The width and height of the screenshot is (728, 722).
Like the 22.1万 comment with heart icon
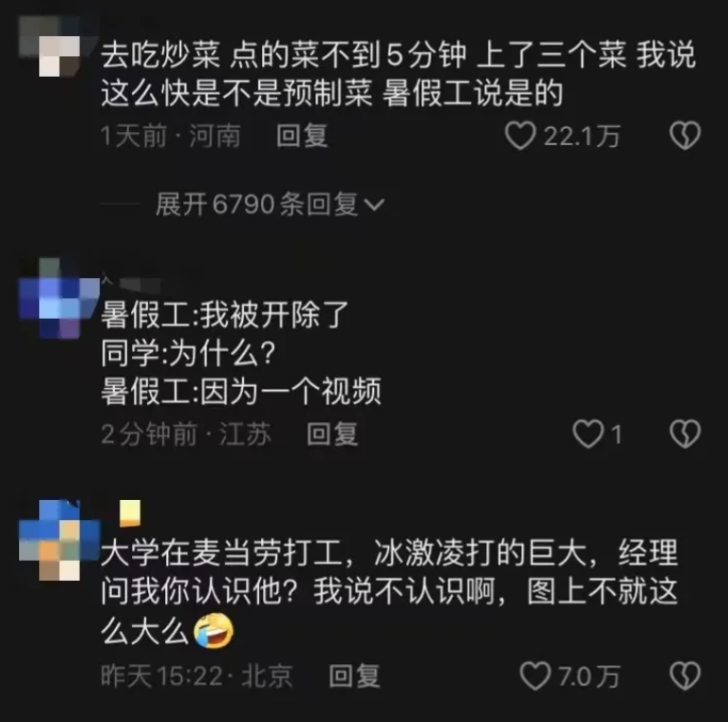point(520,136)
